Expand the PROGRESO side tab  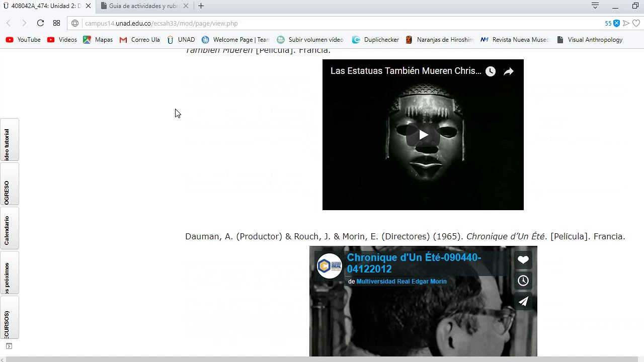pos(9,184)
